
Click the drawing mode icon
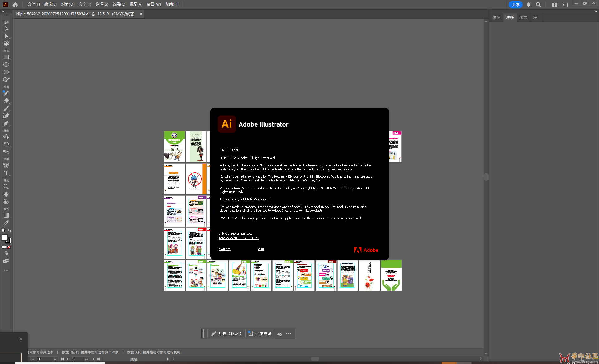coord(6,253)
